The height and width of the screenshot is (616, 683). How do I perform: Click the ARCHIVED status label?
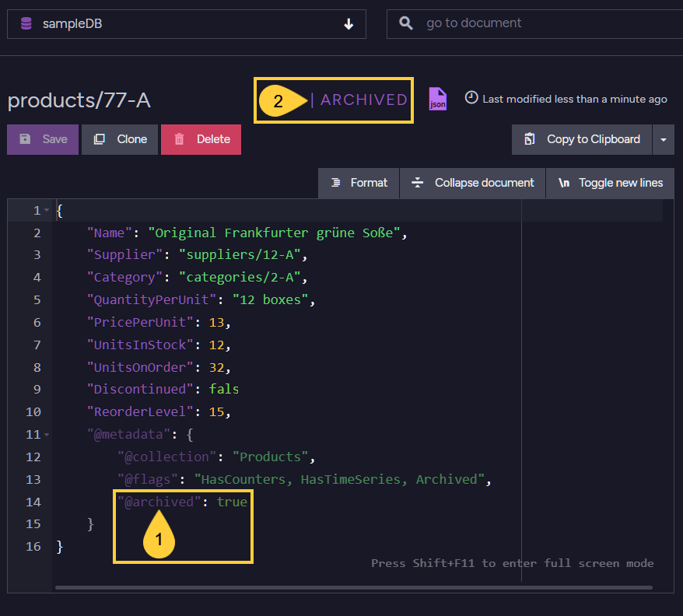point(364,100)
